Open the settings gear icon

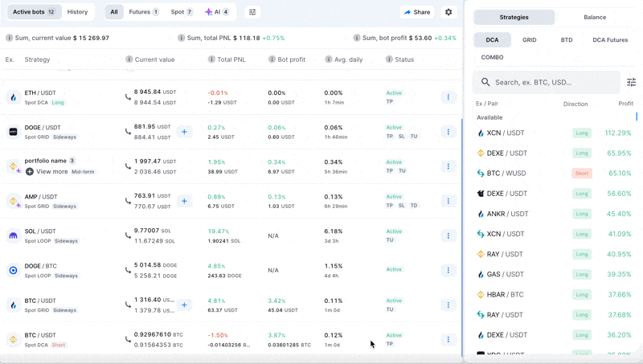(448, 12)
